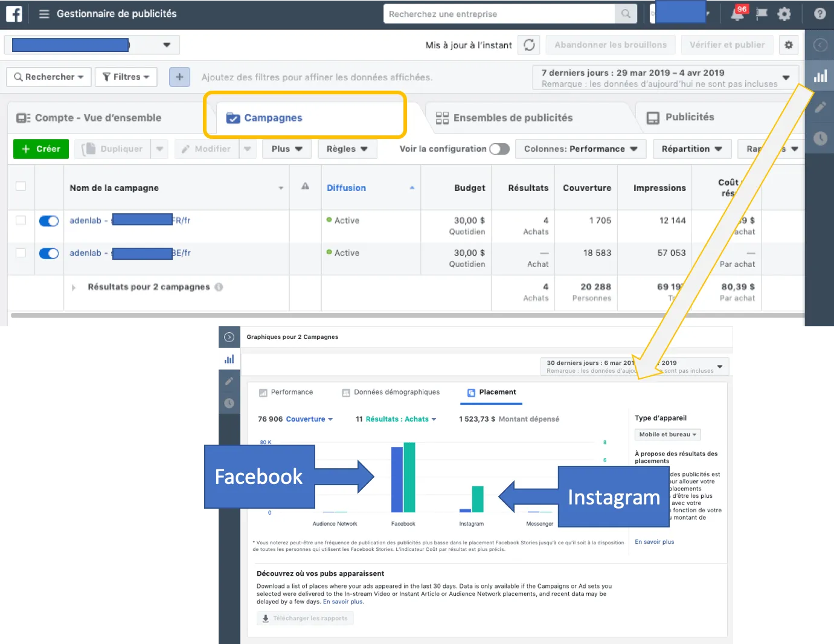Enable the Voir la configuration switch
Screen dimensions: 834x644
(499, 149)
